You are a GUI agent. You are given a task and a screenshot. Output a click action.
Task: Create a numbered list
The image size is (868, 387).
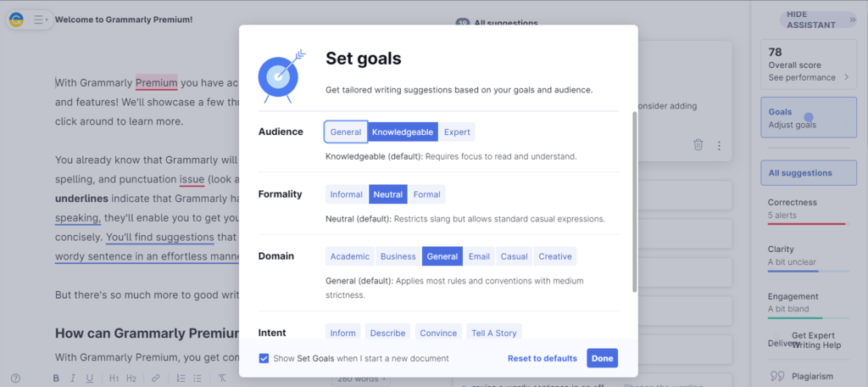181,379
